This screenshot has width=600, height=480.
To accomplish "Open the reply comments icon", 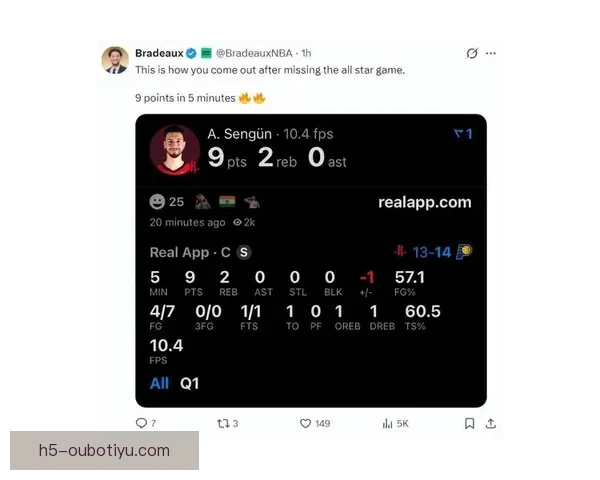I will click(x=141, y=423).
